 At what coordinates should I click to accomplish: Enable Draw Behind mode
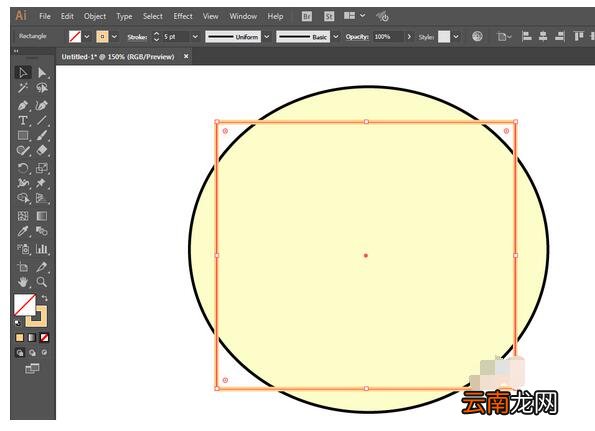(33, 352)
